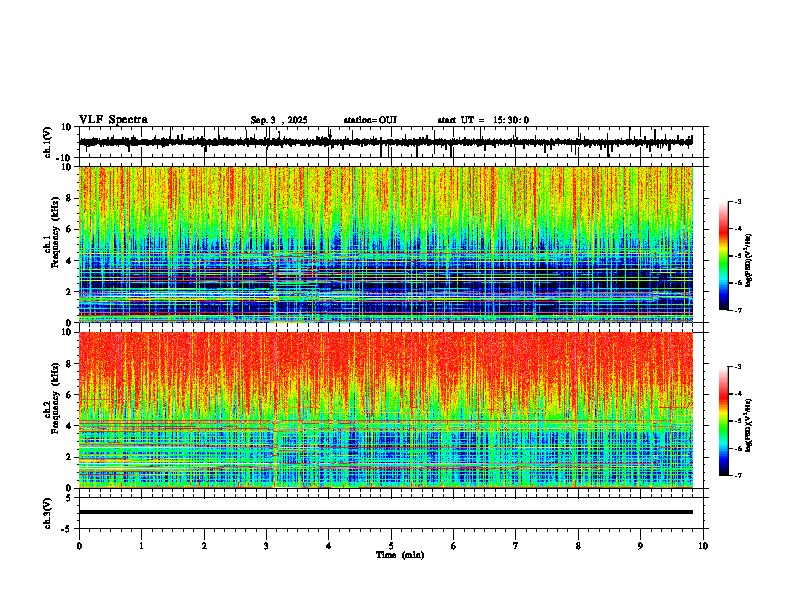The image size is (792, 612).
Task: Click time axis tick label "8" at bottom
Action: tap(578, 546)
